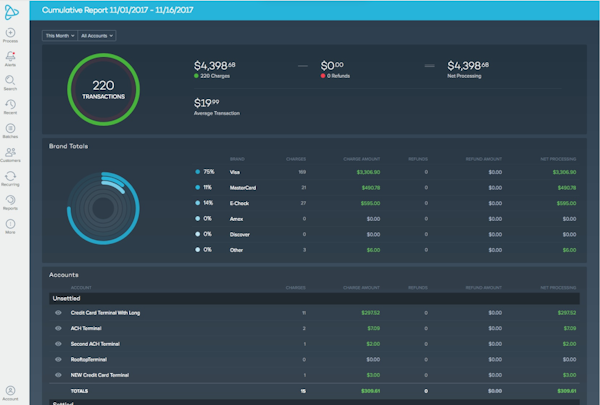Expand the All Accounts dropdown

click(97, 36)
